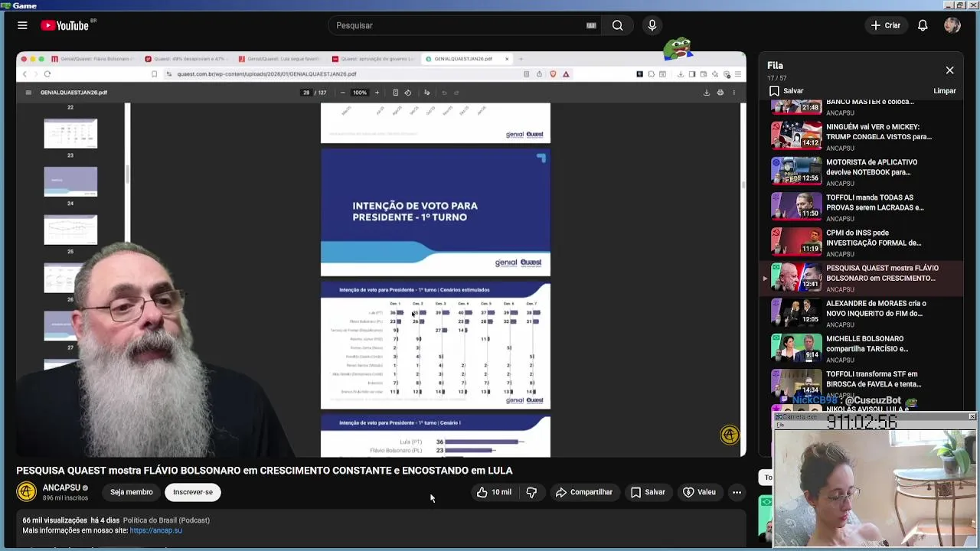
Task: Click the Política do Brasil (Podcast) link
Action: pos(166,520)
